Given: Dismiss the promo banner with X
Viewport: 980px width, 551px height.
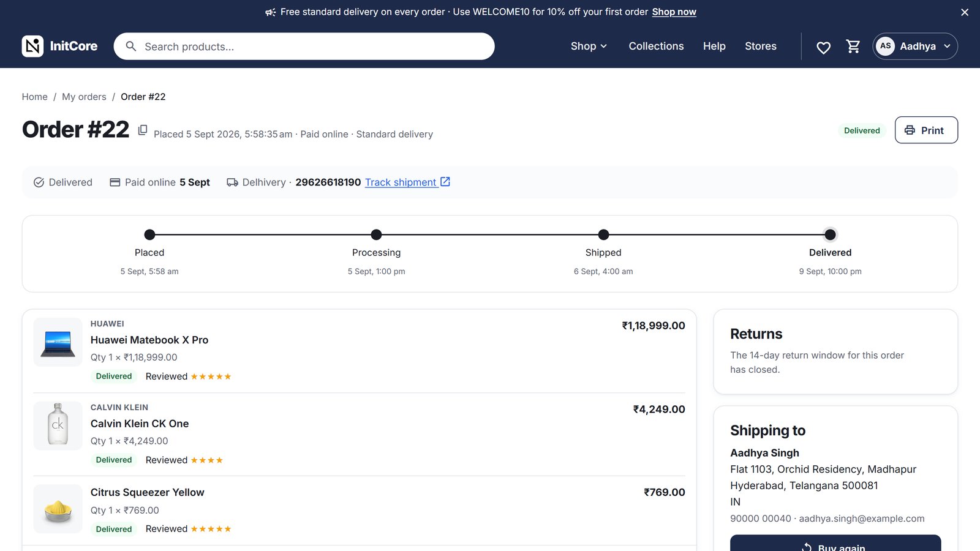Looking at the screenshot, I should click(965, 12).
